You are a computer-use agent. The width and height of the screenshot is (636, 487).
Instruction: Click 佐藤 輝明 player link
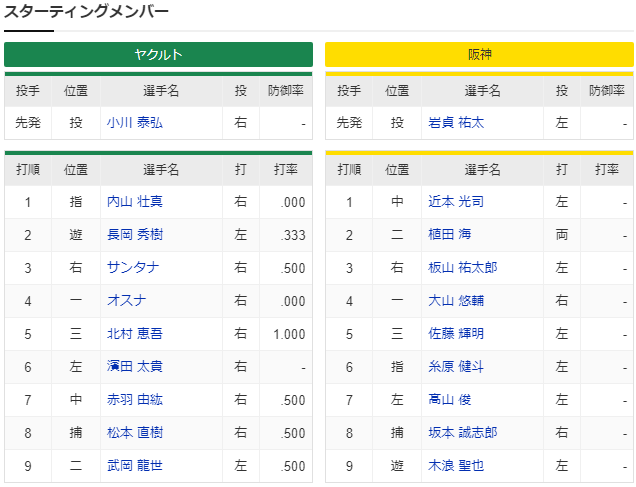[x=456, y=334]
